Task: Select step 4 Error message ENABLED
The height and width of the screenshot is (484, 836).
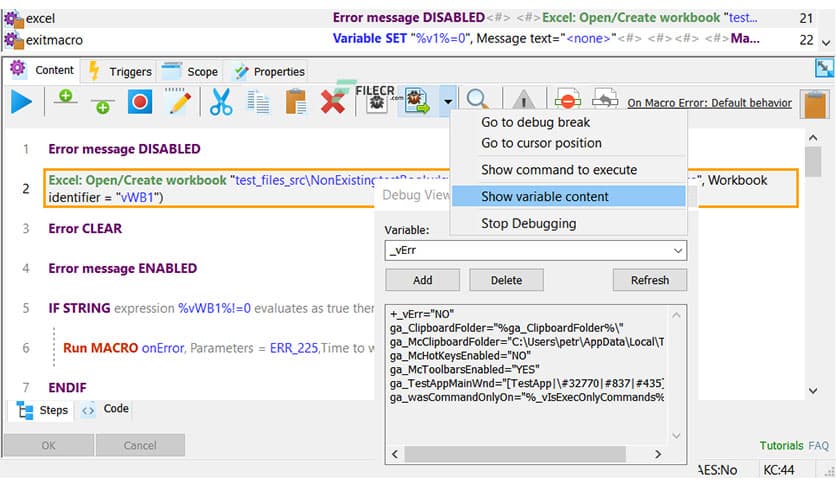Action: click(123, 268)
